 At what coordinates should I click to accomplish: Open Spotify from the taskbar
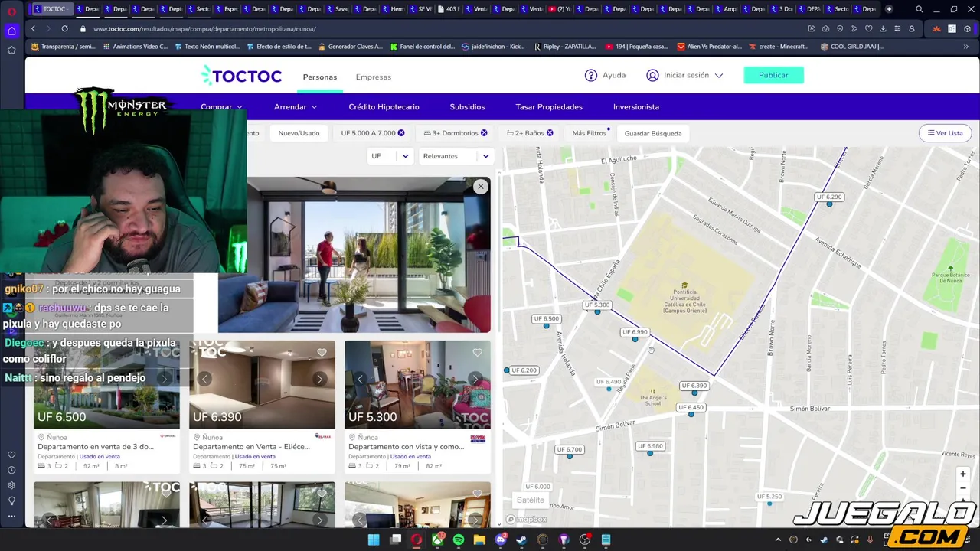(459, 540)
